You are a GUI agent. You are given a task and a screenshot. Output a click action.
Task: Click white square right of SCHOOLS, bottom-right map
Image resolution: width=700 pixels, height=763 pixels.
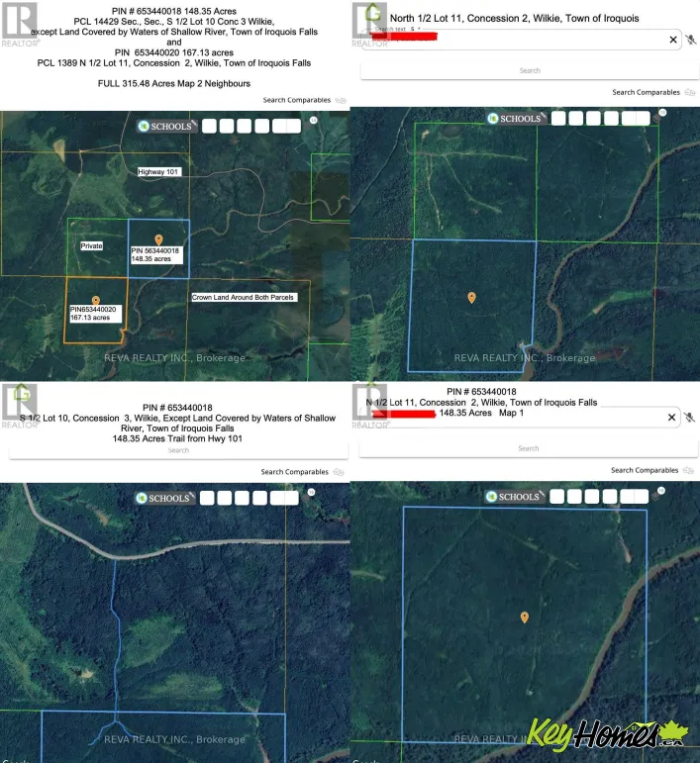557,497
